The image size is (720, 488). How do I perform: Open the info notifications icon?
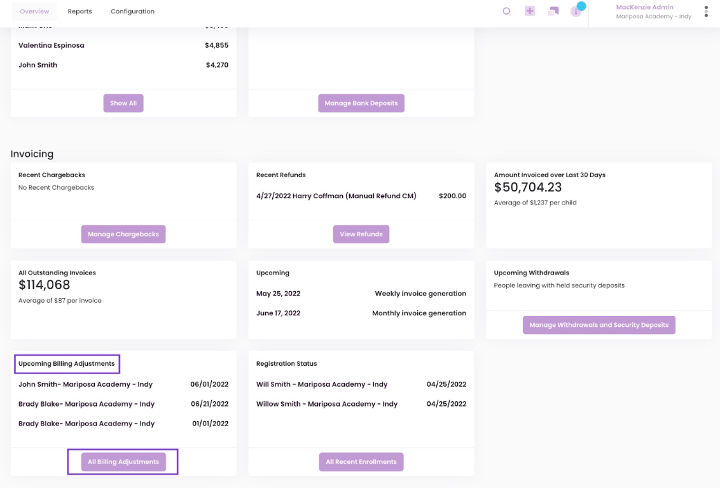(576, 12)
